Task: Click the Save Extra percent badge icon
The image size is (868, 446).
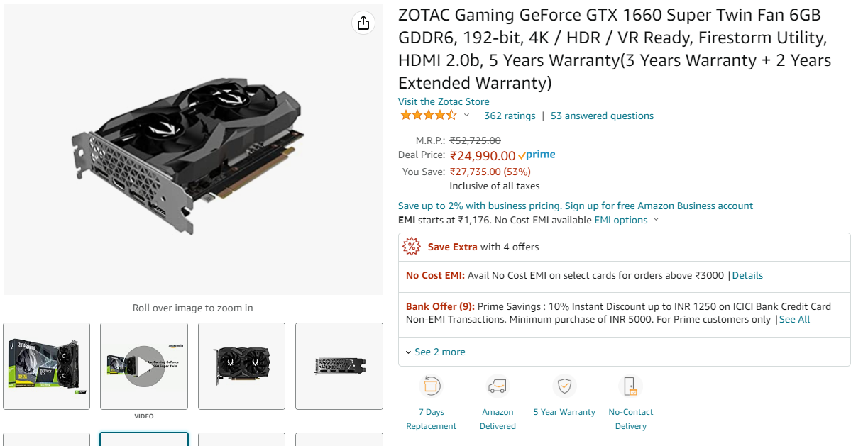Action: [412, 247]
